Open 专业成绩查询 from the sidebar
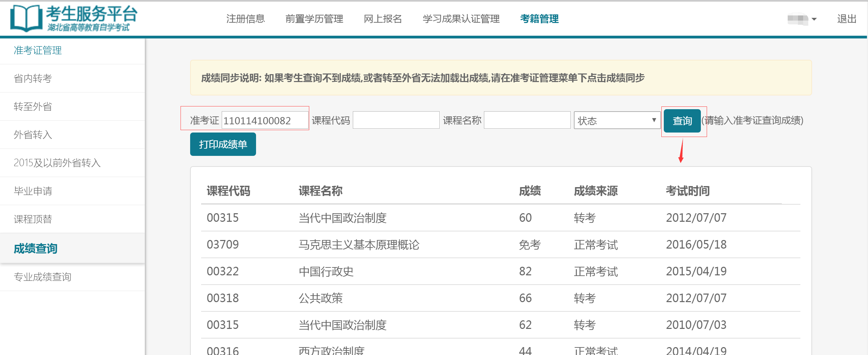Screen dimensions: 868x355 (42, 277)
